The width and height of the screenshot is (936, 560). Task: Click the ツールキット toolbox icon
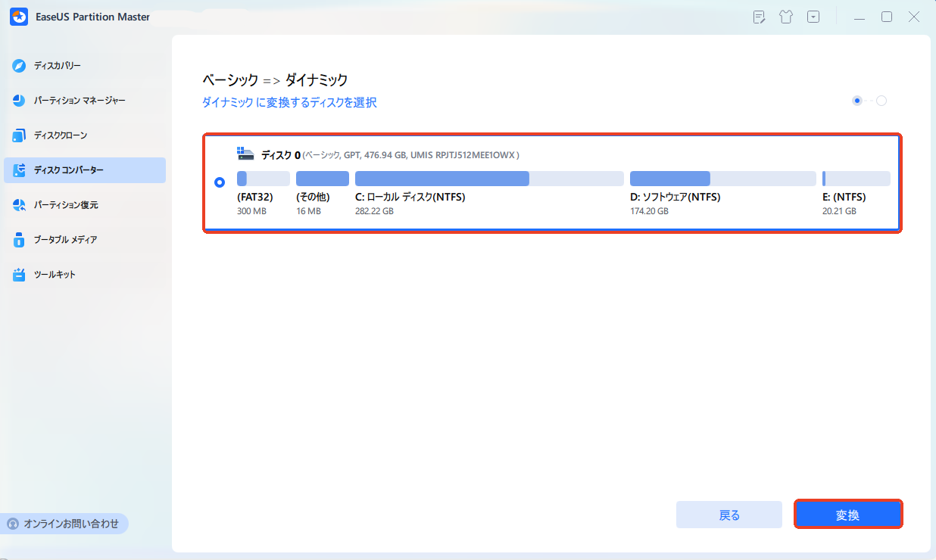coord(19,275)
